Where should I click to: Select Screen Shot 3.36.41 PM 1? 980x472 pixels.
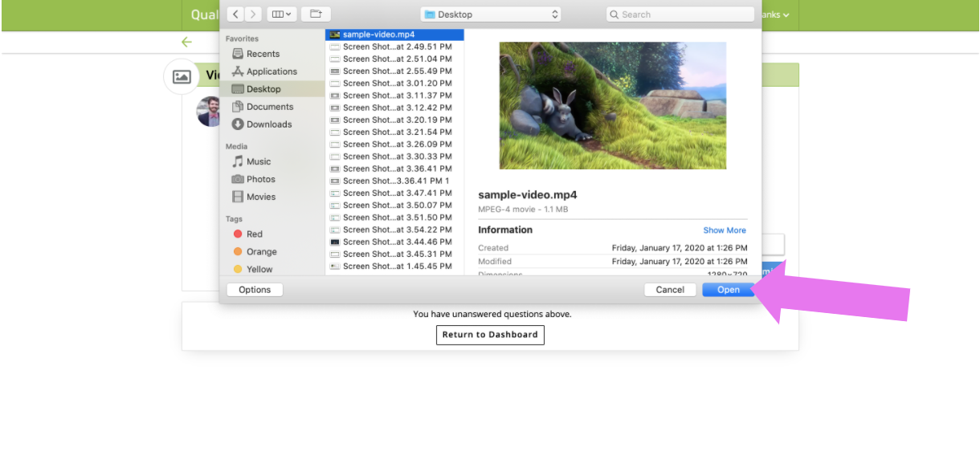point(394,181)
